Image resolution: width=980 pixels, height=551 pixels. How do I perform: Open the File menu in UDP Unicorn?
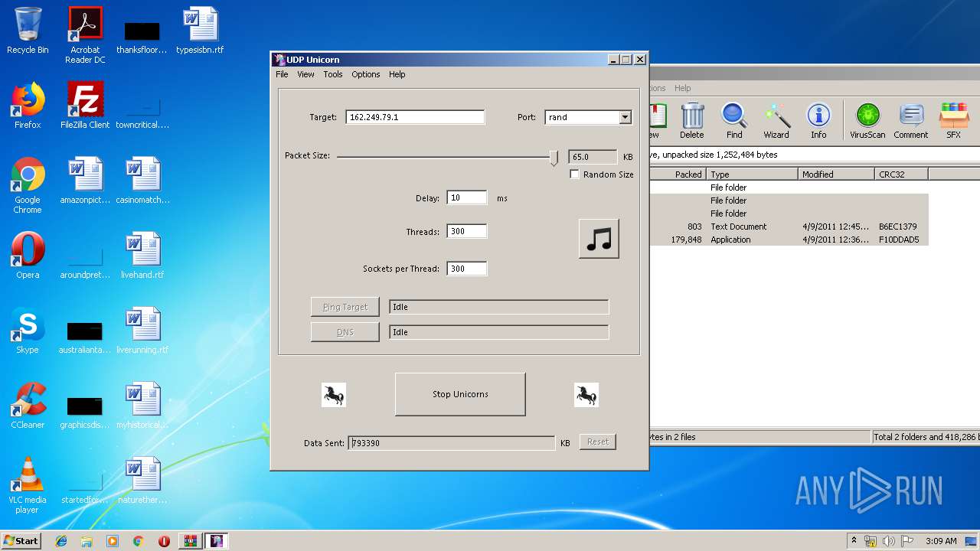(282, 74)
